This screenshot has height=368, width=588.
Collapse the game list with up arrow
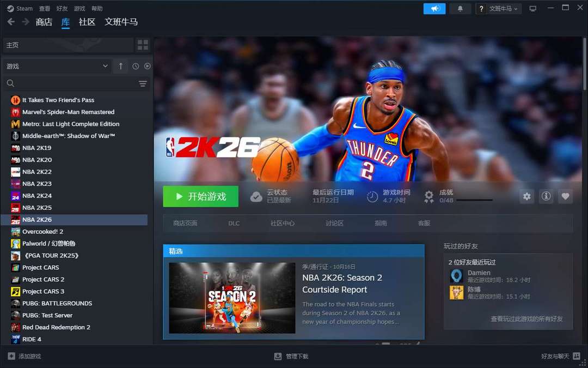pyautogui.click(x=121, y=66)
